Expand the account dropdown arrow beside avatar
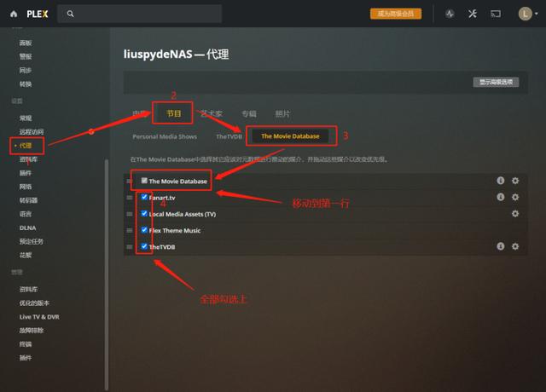This screenshot has width=546, height=392. pos(537,14)
